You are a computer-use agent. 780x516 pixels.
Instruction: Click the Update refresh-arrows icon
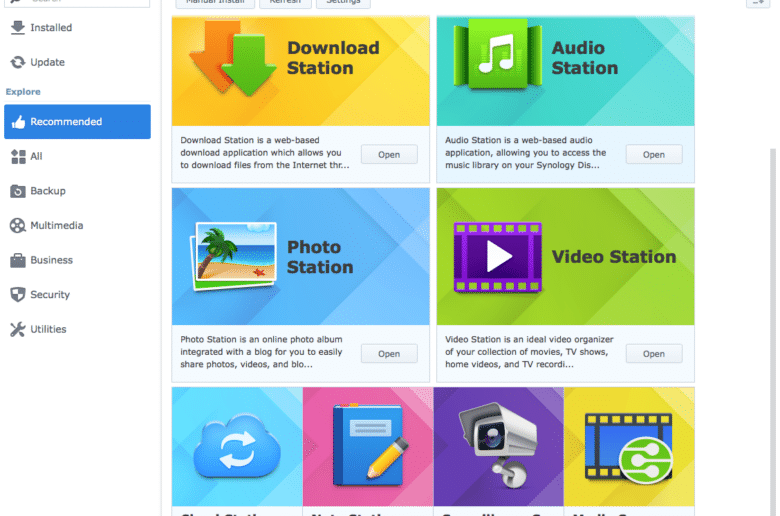point(18,62)
